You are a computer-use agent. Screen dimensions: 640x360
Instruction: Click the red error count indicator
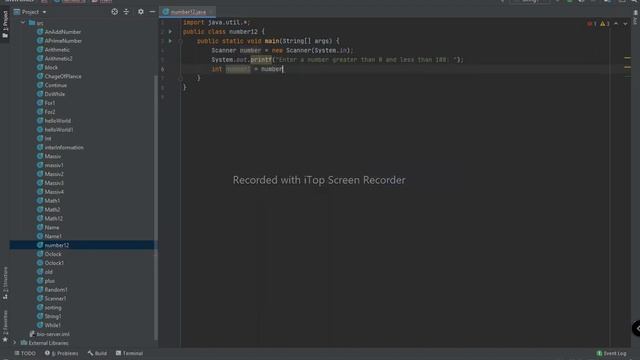pos(592,24)
